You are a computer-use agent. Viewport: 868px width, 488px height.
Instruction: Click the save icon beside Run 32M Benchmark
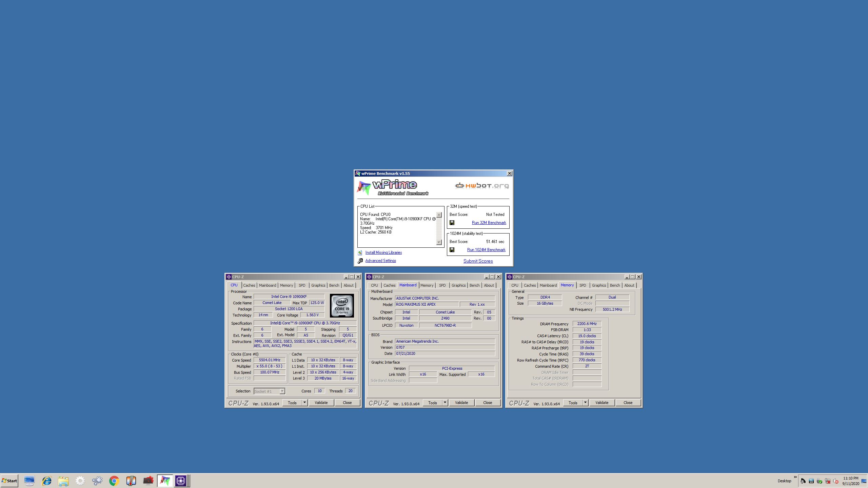452,223
